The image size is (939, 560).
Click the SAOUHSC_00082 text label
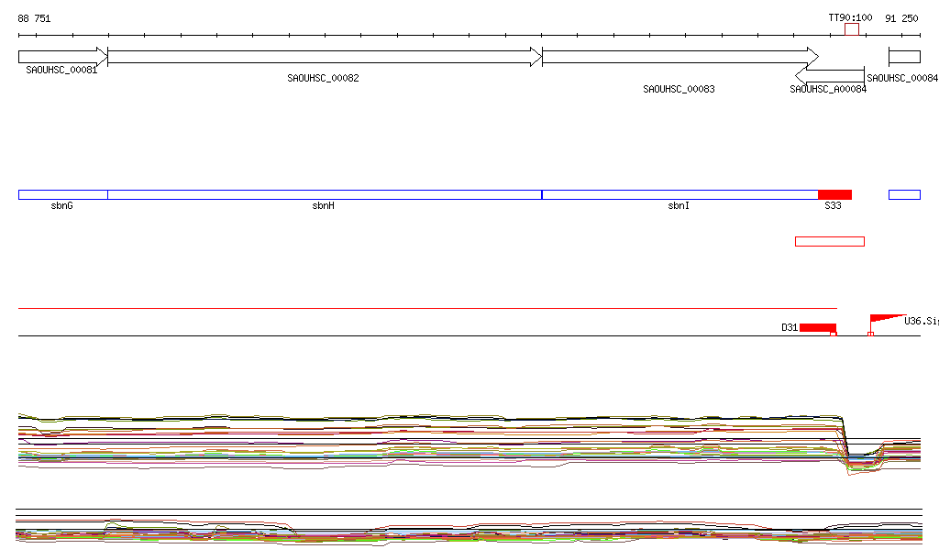(x=323, y=79)
